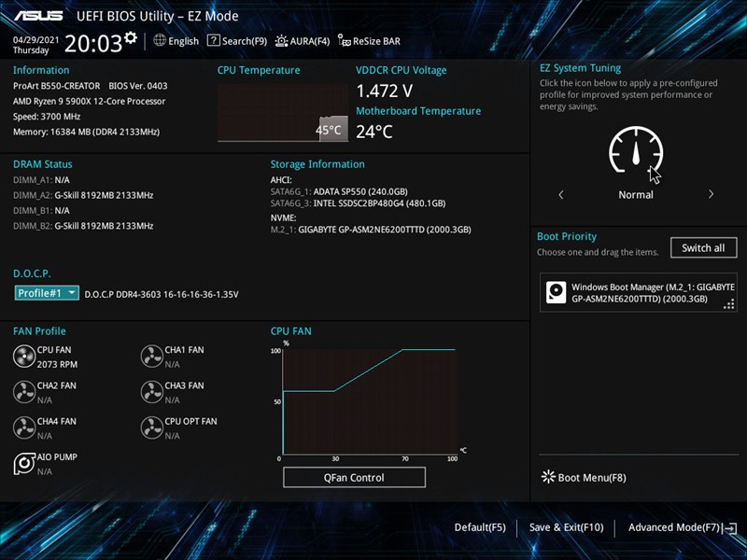Open QFan Control
This screenshot has height=560, width=747.
[x=354, y=477]
